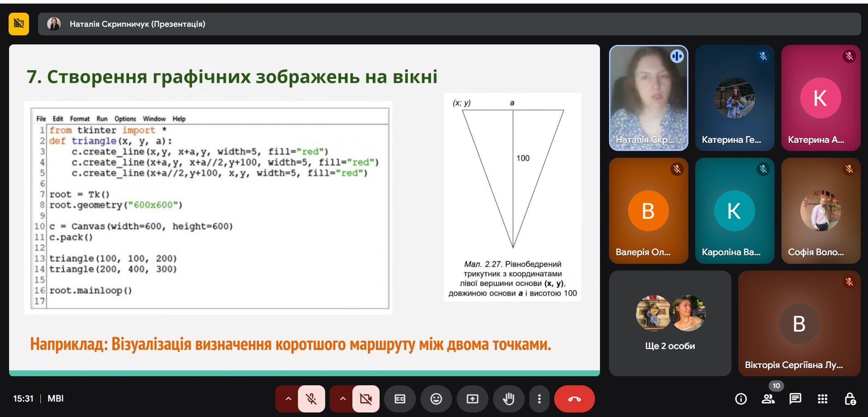Click muted mic icon on Валерія Ол... tile
This screenshot has height=417, width=868.
[x=677, y=169]
